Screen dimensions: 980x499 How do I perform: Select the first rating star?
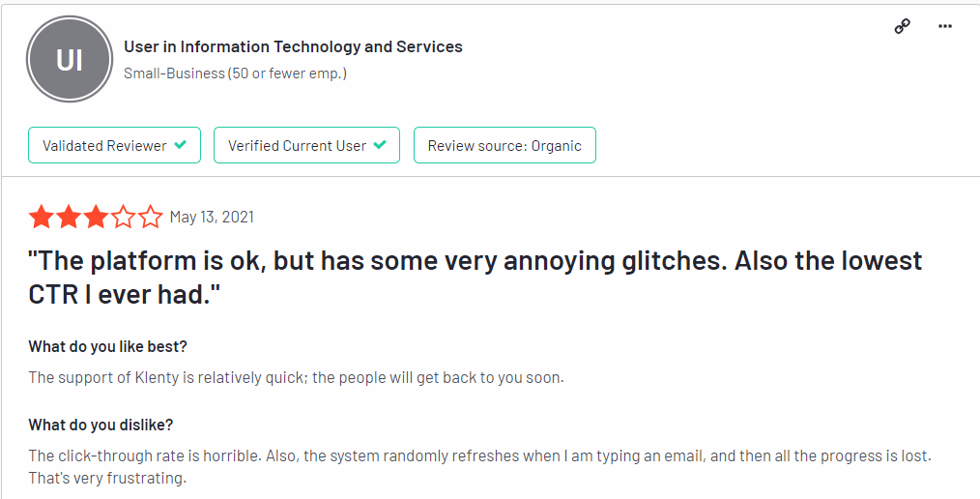click(42, 217)
